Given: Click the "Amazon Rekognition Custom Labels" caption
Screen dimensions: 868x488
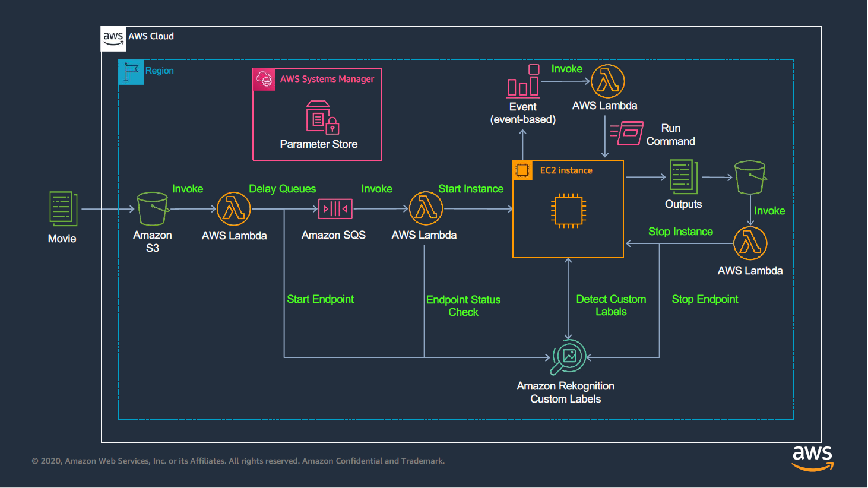Looking at the screenshot, I should 566,392.
